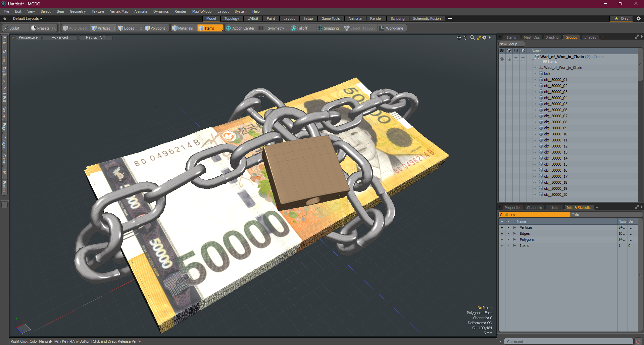644x345 pixels.
Task: Toggle Auto Select mode
Action: click(x=75, y=28)
